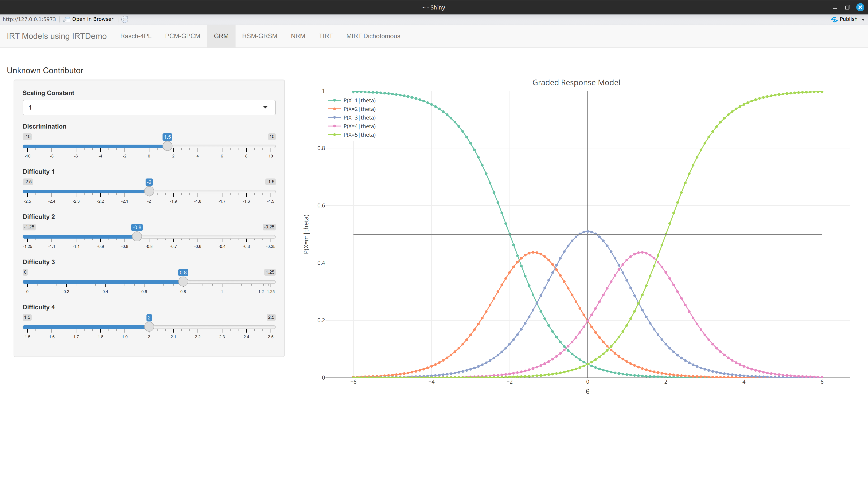Click the IRT Models using IRTDemo title

point(57,36)
